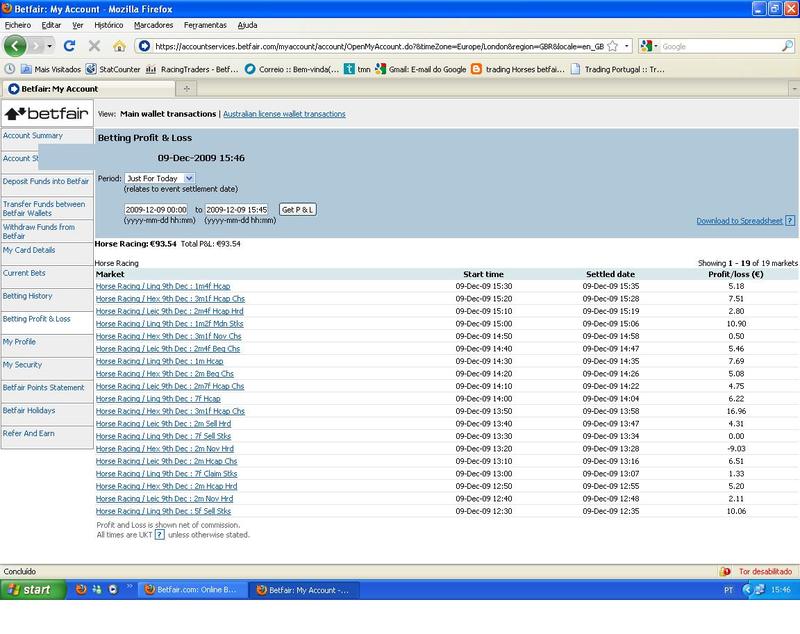This screenshot has width=800, height=634.
Task: Open the Gmail bookmark
Action: (420, 69)
